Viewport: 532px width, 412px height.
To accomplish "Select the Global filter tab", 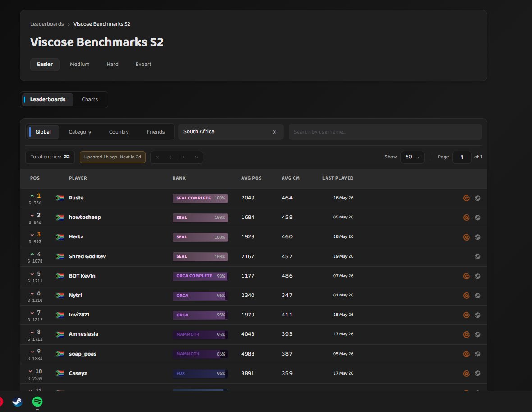I will (43, 132).
